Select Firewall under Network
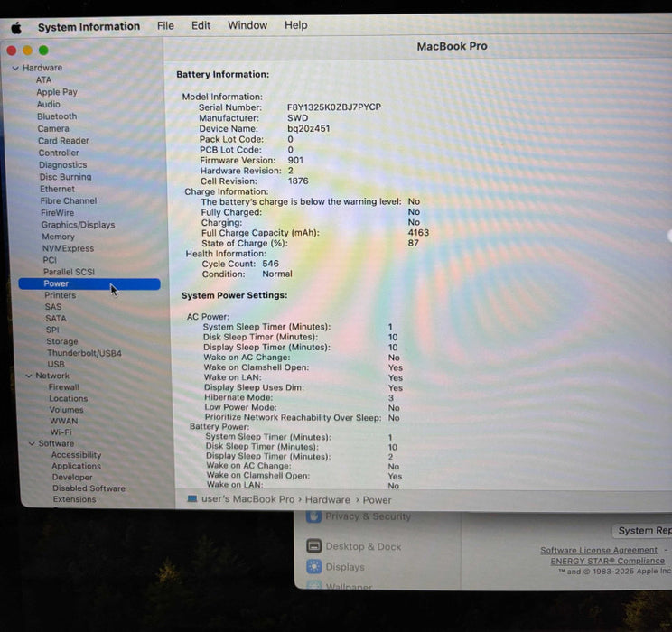 (x=64, y=387)
